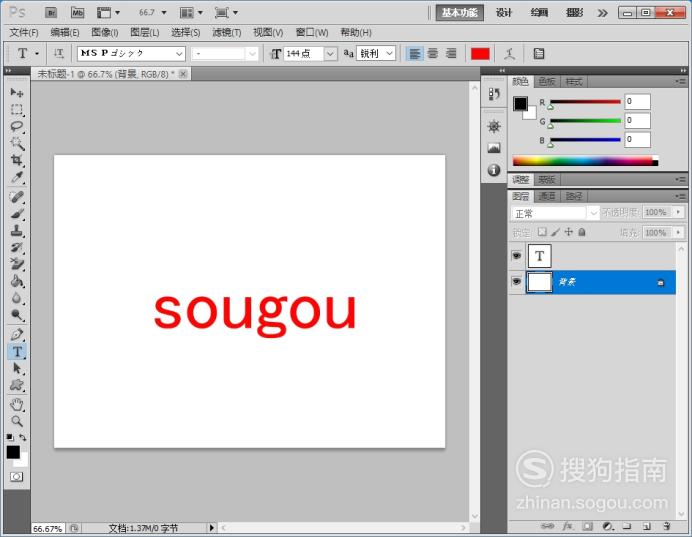The height and width of the screenshot is (537, 692).
Task: Launch Adobe Bridge from top bar
Action: click(51, 12)
